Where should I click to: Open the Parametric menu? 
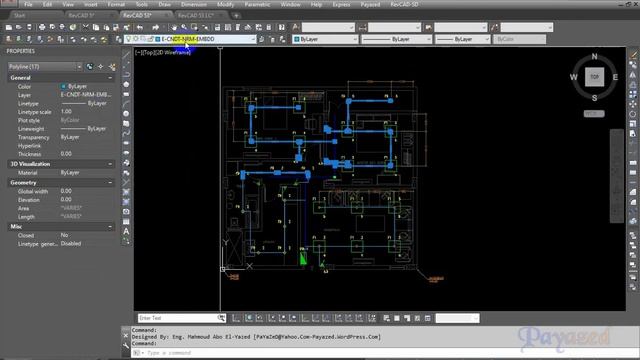(x=257, y=4)
